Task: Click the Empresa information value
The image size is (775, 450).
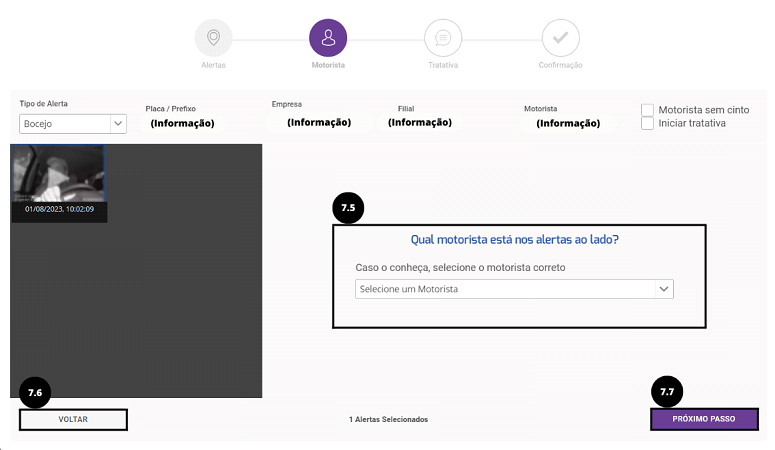Action: (x=319, y=122)
